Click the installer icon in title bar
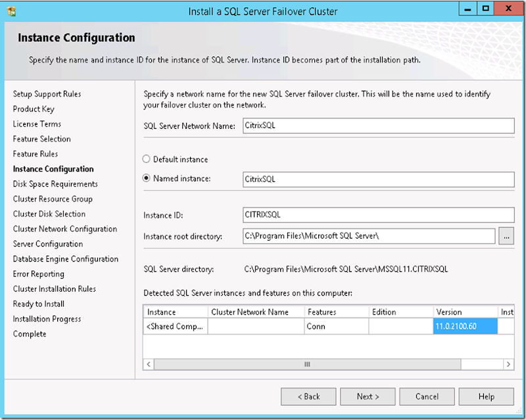 coord(12,11)
